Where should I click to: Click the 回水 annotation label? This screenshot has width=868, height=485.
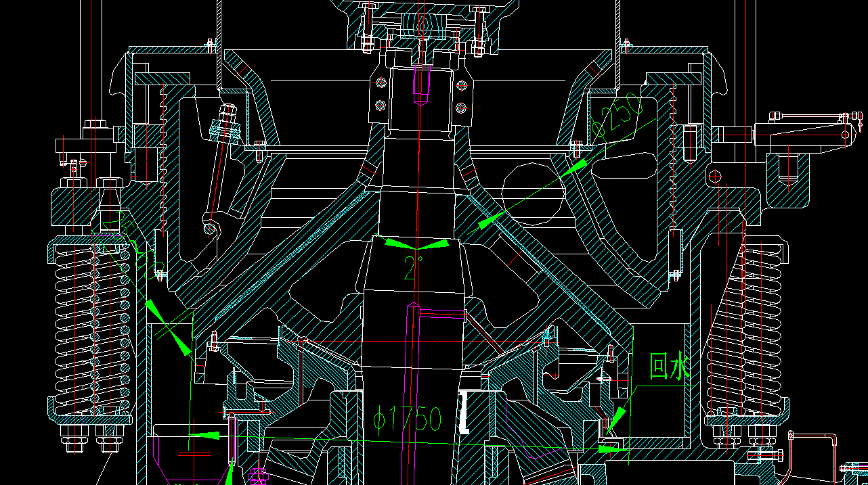[670, 366]
